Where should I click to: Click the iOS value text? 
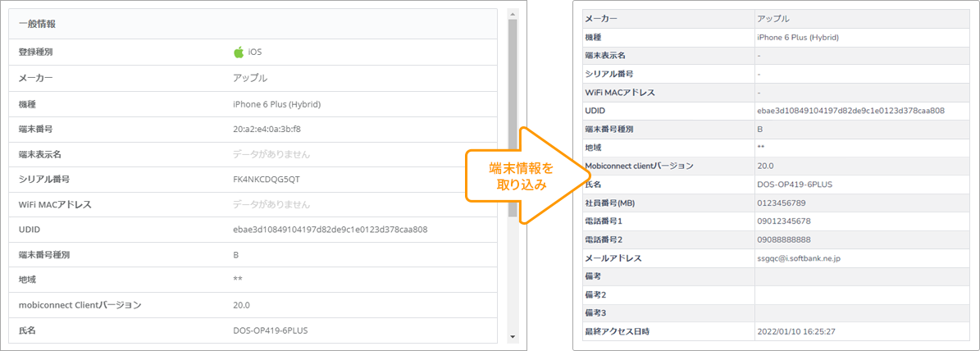click(x=255, y=52)
